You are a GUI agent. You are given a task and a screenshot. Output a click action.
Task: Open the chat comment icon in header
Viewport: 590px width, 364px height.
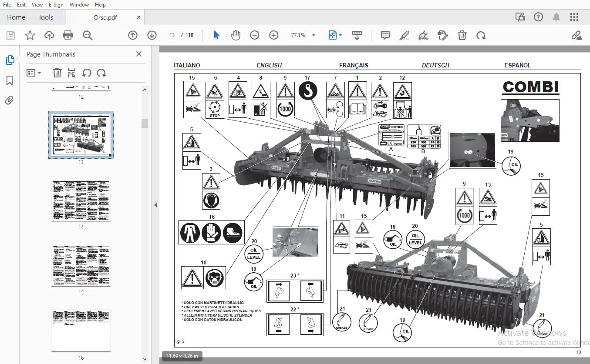520,17
